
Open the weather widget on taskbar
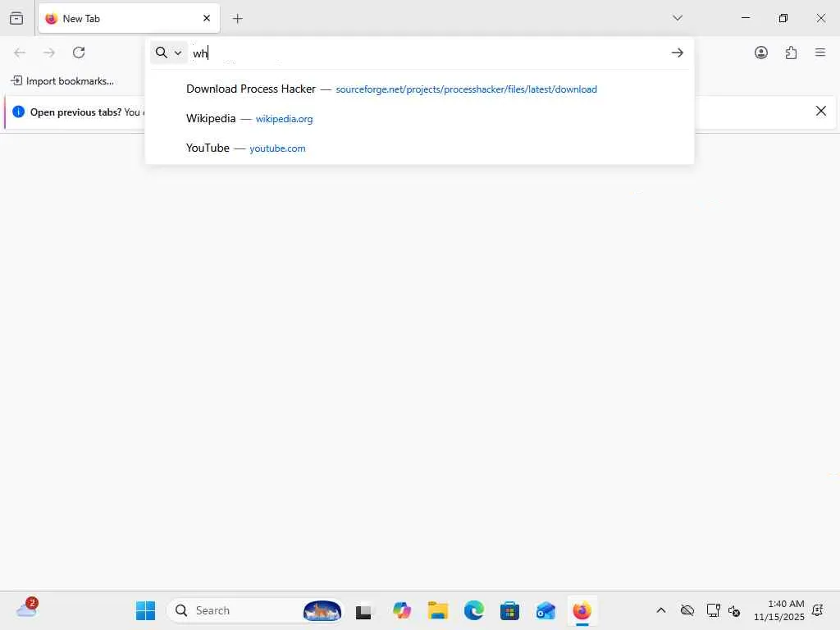pos(27,609)
